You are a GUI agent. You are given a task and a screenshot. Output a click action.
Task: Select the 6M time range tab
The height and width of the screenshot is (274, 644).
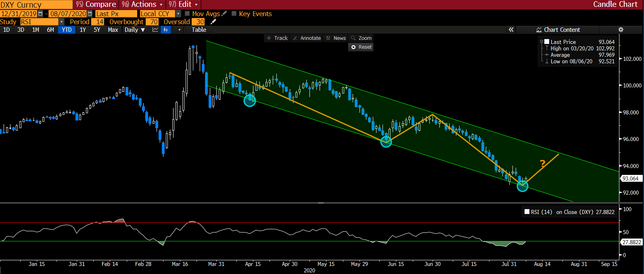click(50, 30)
